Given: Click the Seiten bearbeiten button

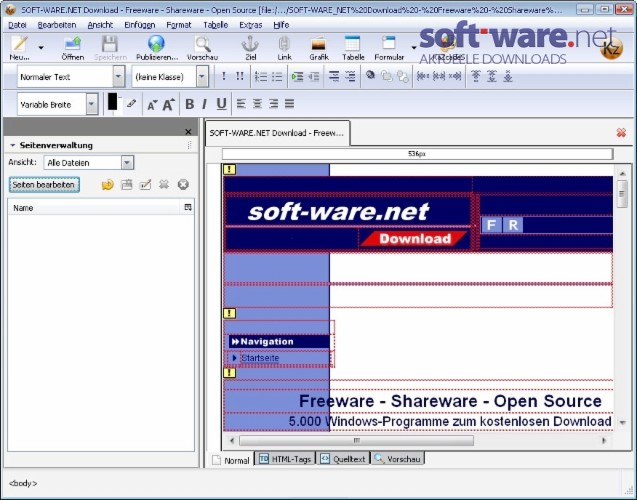Looking at the screenshot, I should [44, 184].
